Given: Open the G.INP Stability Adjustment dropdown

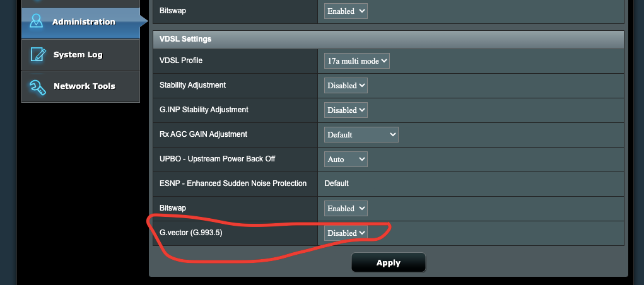Looking at the screenshot, I should click(x=346, y=110).
